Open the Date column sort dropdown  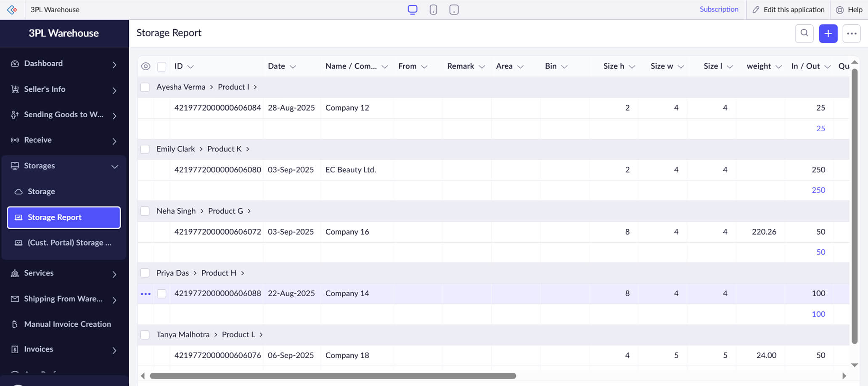point(293,67)
